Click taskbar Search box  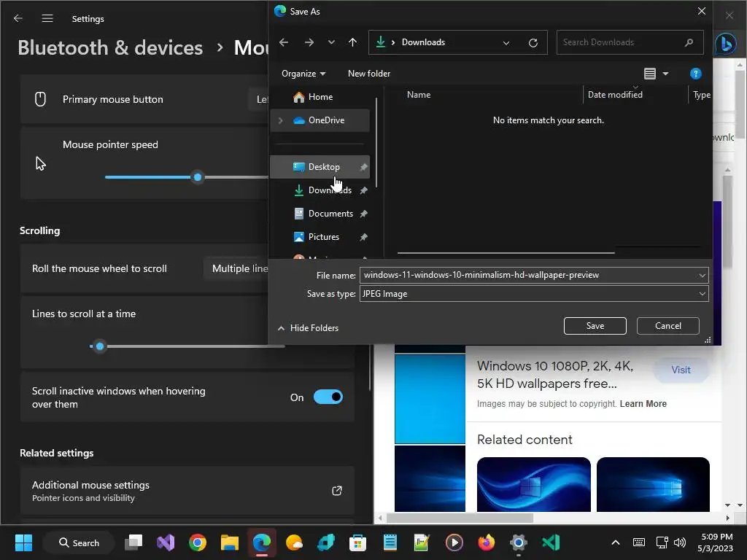coord(79,542)
